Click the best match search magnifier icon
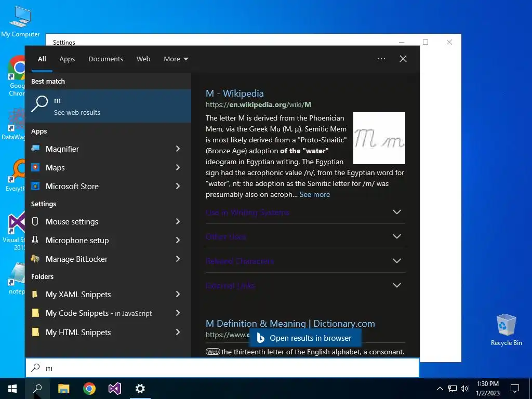Image resolution: width=532 pixels, height=399 pixels. (x=39, y=104)
